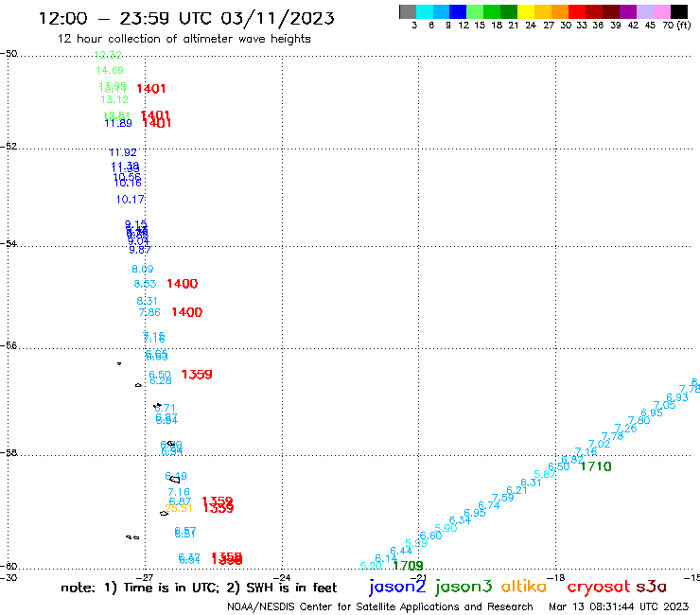Click the dark blue swatch in the scale
700x615 pixels.
(458, 11)
